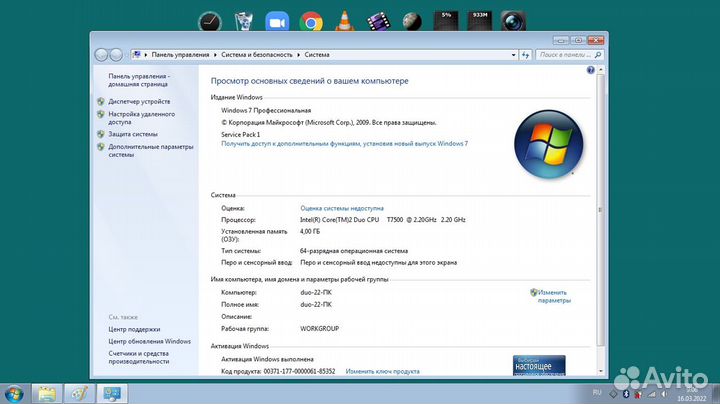
Task: Click the RU language indicator
Action: tap(596, 393)
